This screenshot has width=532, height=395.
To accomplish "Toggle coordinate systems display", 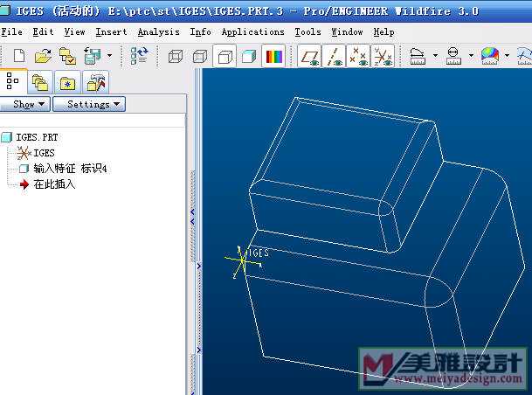I will [x=383, y=56].
